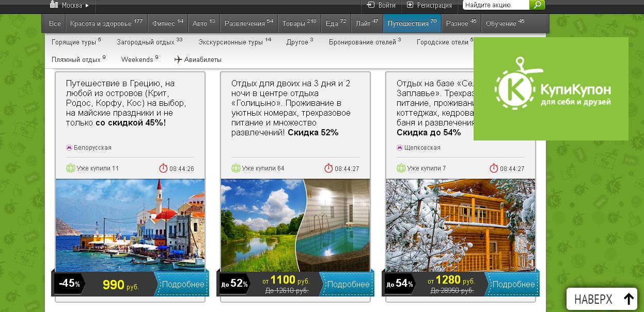Click the up arrow in the НАВЕРХ button
This screenshot has height=312, width=644.
(628, 299)
